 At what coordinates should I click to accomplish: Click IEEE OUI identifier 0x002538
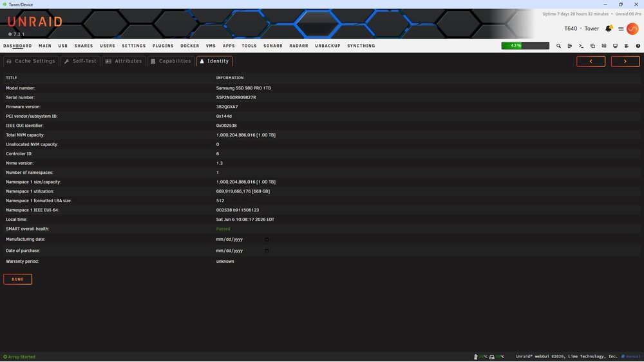tap(226, 126)
